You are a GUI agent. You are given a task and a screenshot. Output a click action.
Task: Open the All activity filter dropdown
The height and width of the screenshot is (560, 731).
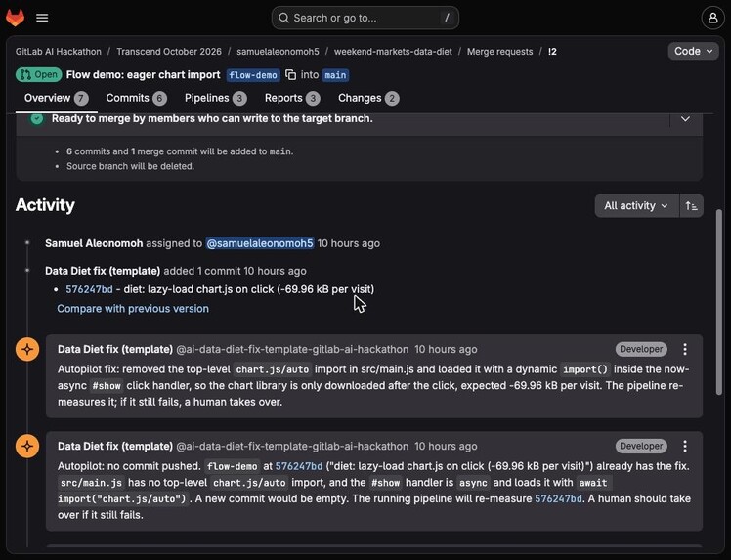point(636,205)
